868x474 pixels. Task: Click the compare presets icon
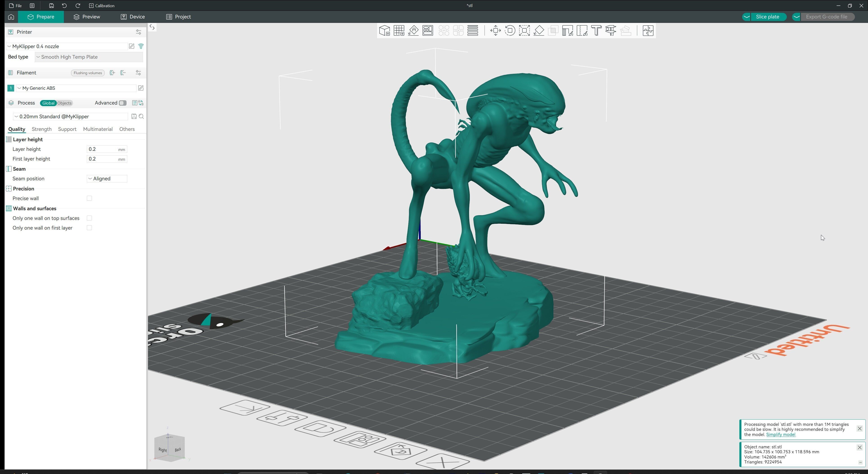141,103
